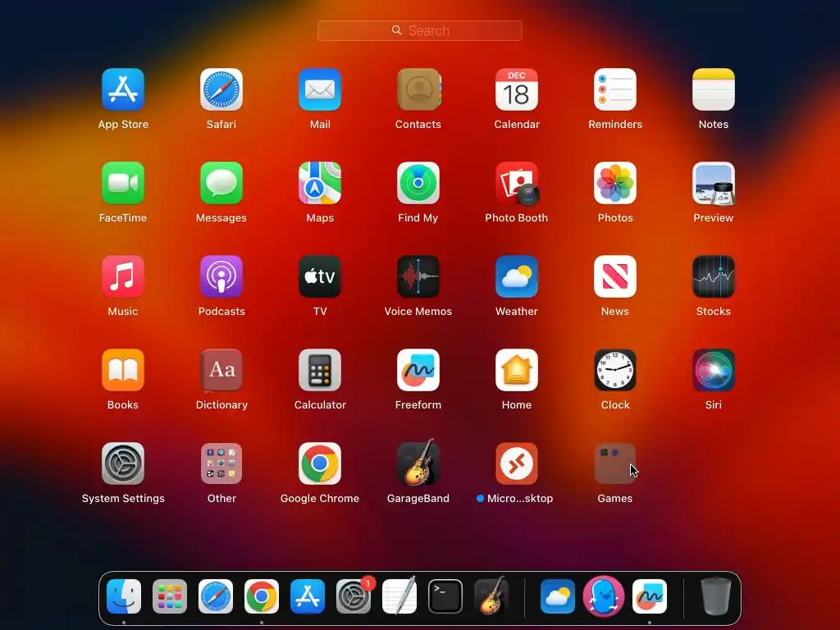The height and width of the screenshot is (630, 840).
Task: Open Finder from the Dock
Action: (124, 596)
